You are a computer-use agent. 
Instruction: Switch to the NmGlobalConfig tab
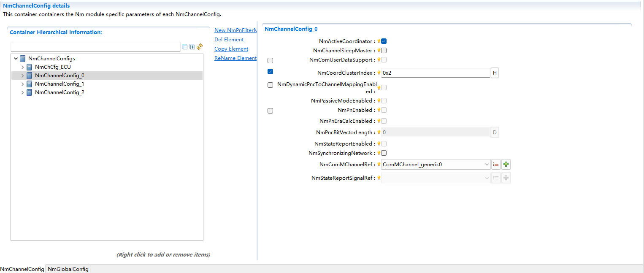tap(68, 269)
